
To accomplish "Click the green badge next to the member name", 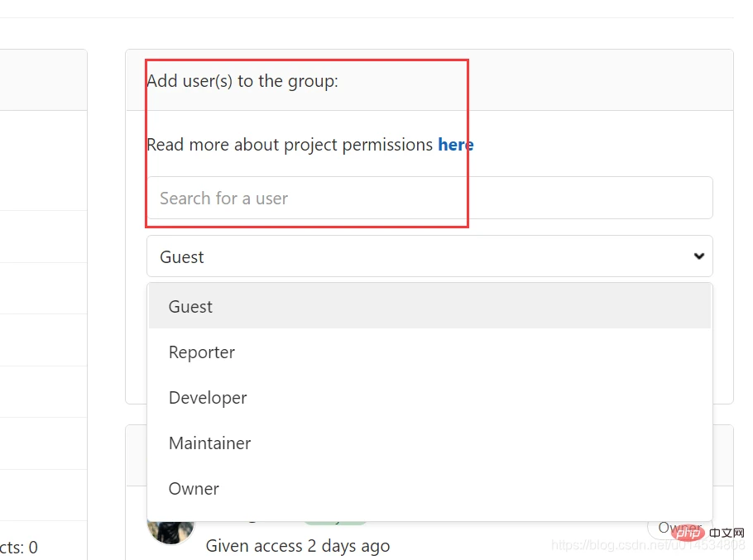I will (335, 521).
